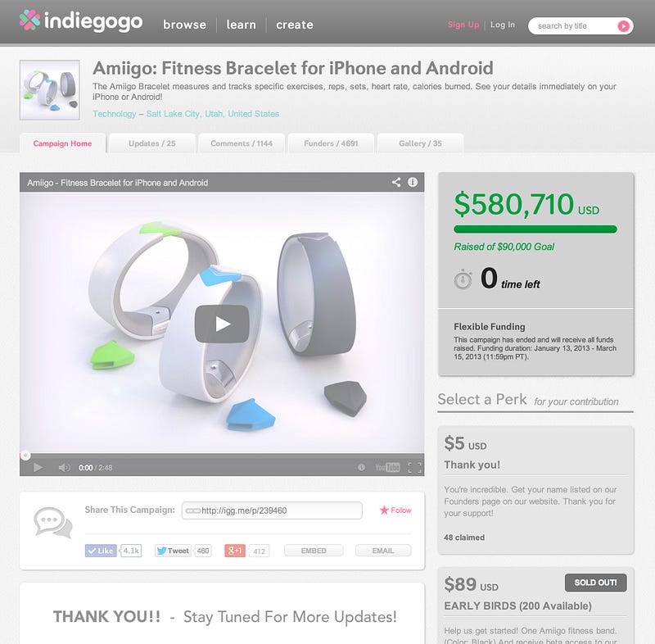Click the search by title field
Screen dimensions: 655x644
575,26
